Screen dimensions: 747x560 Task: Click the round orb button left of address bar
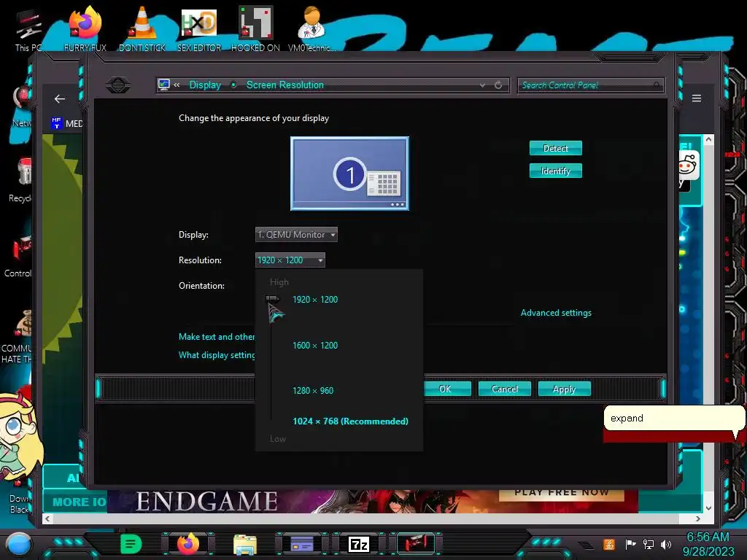tap(118, 85)
